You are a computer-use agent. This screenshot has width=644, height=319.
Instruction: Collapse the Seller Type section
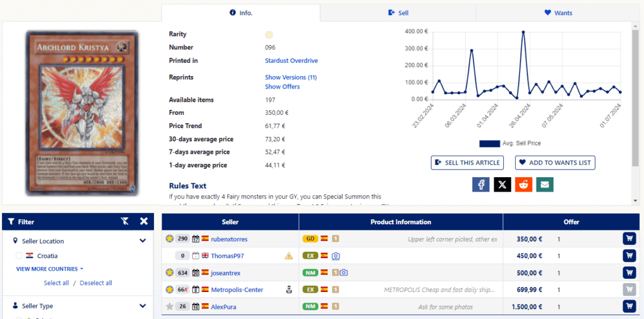tap(143, 306)
